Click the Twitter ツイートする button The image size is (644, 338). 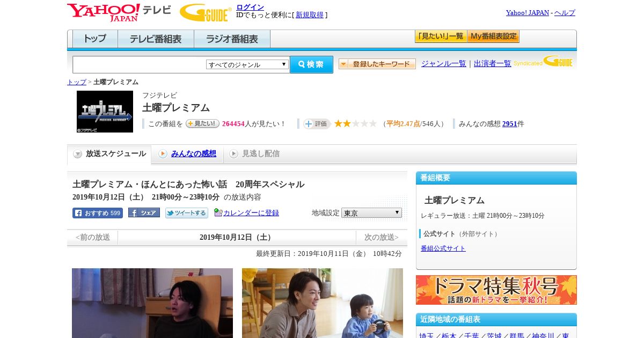187,213
